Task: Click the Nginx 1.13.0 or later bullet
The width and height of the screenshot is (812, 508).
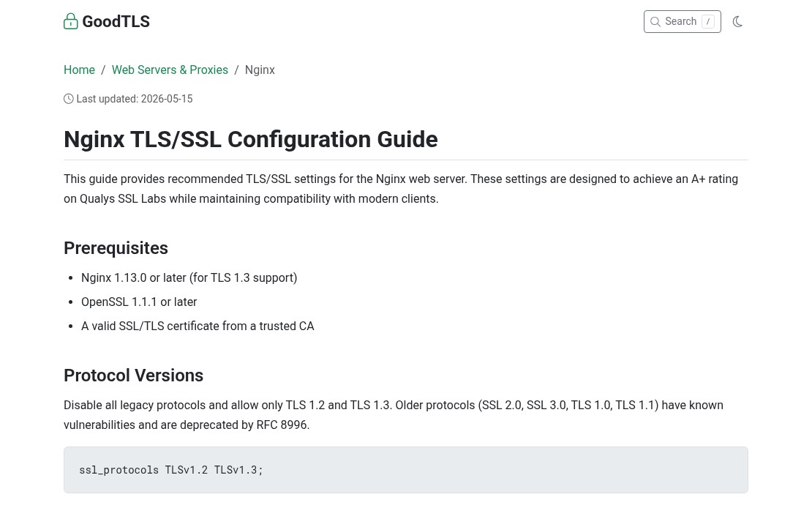Action: point(189,278)
